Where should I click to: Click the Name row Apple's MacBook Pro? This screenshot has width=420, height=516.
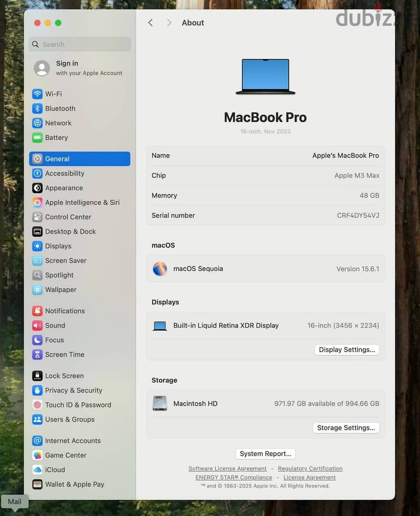265,155
